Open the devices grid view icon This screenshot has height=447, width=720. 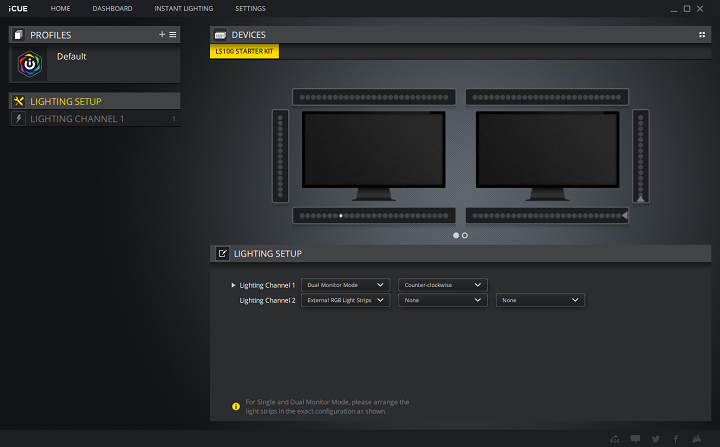(702, 35)
